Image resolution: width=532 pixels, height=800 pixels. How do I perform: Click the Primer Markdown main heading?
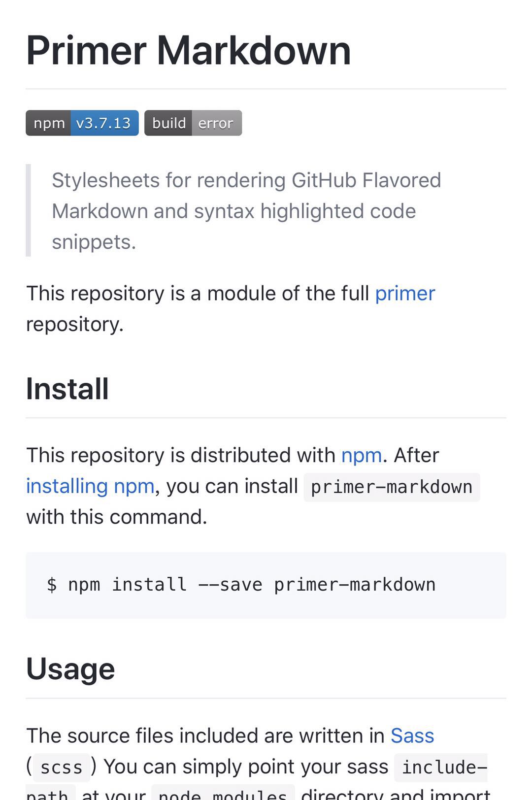click(x=188, y=50)
